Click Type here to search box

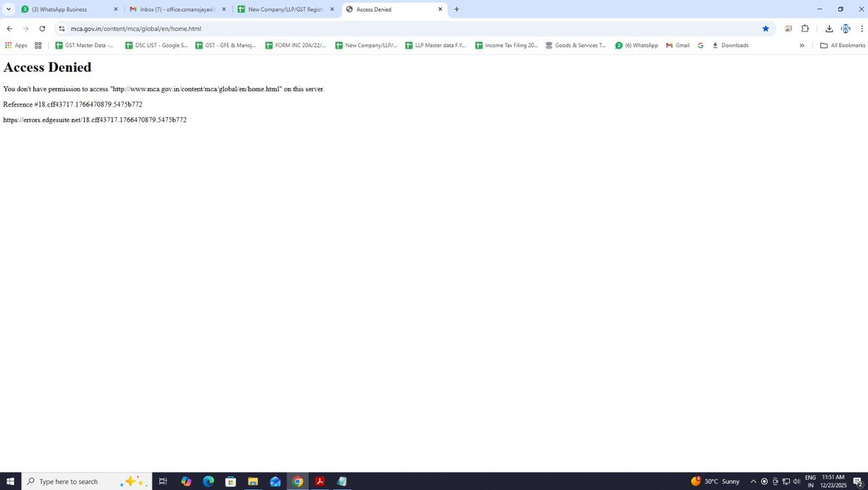[x=87, y=481]
